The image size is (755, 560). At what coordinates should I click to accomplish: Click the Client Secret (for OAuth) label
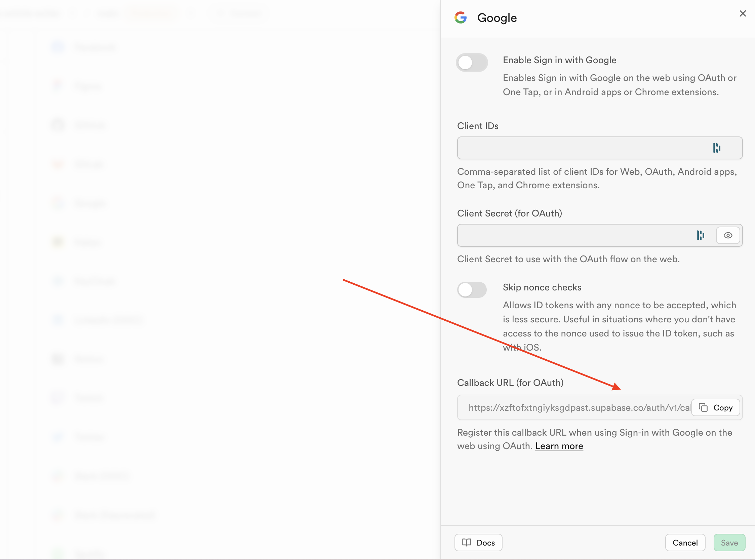coord(510,213)
